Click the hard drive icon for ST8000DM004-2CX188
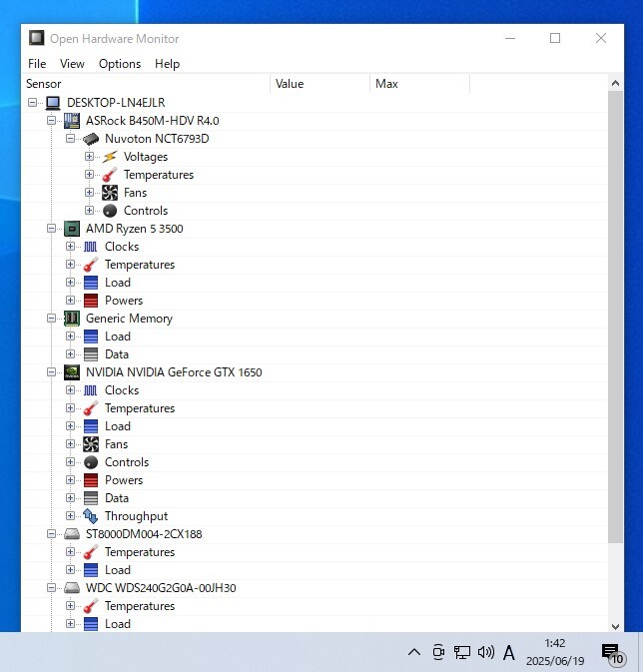Viewport: 643px width, 672px height. click(x=72, y=534)
